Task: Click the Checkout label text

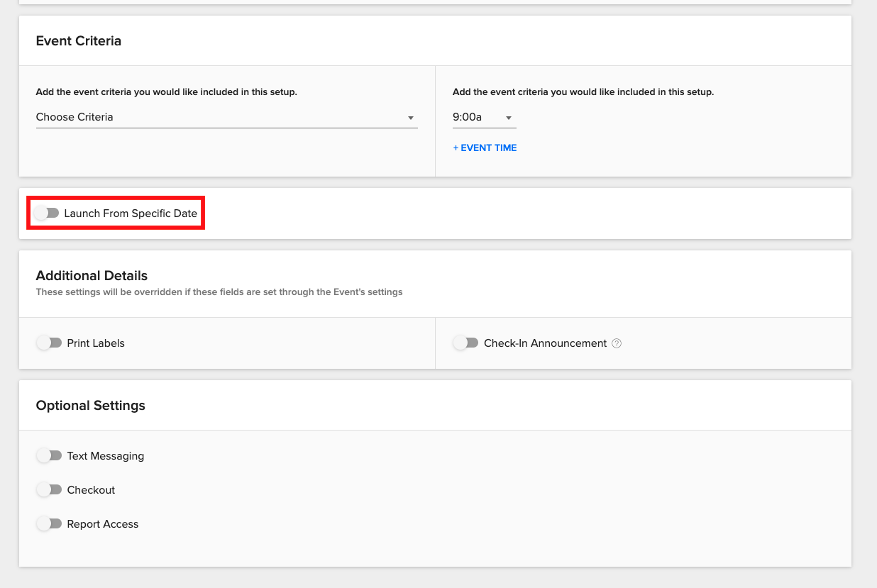Action: [91, 490]
